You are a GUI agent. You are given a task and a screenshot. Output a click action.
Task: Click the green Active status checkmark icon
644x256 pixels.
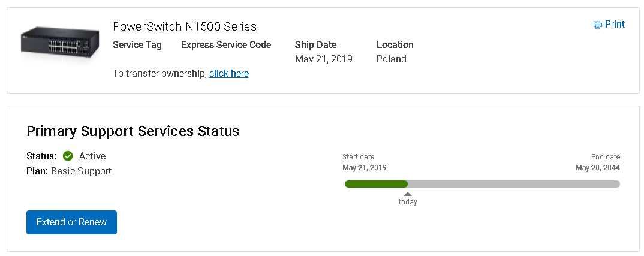point(68,156)
